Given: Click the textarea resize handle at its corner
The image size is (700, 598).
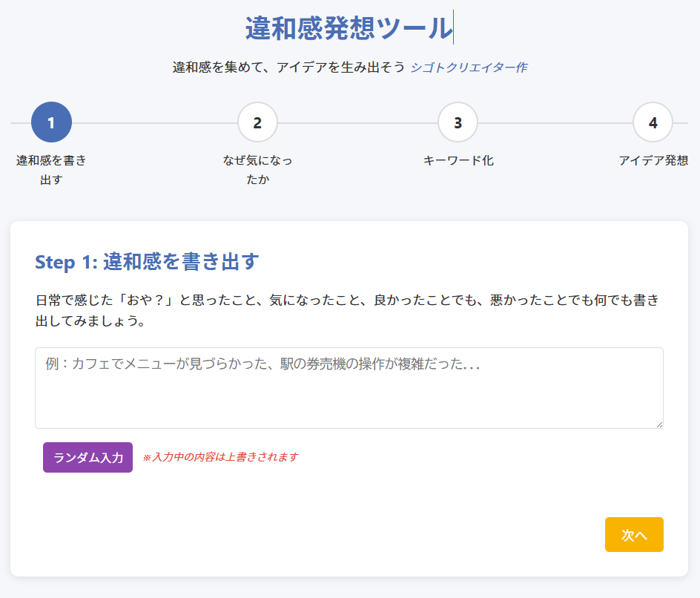Looking at the screenshot, I should (658, 424).
